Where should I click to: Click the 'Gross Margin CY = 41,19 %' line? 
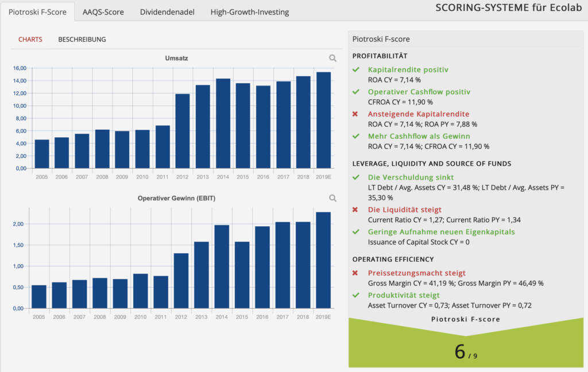coord(455,283)
